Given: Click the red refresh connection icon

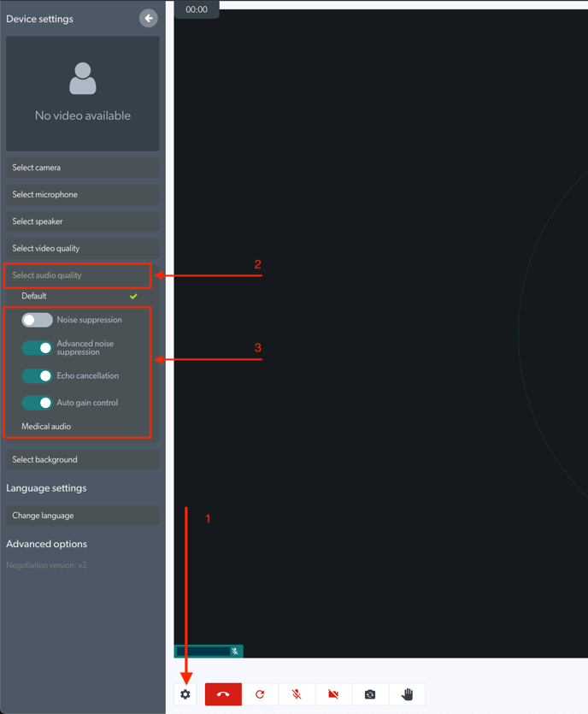Looking at the screenshot, I should (260, 694).
